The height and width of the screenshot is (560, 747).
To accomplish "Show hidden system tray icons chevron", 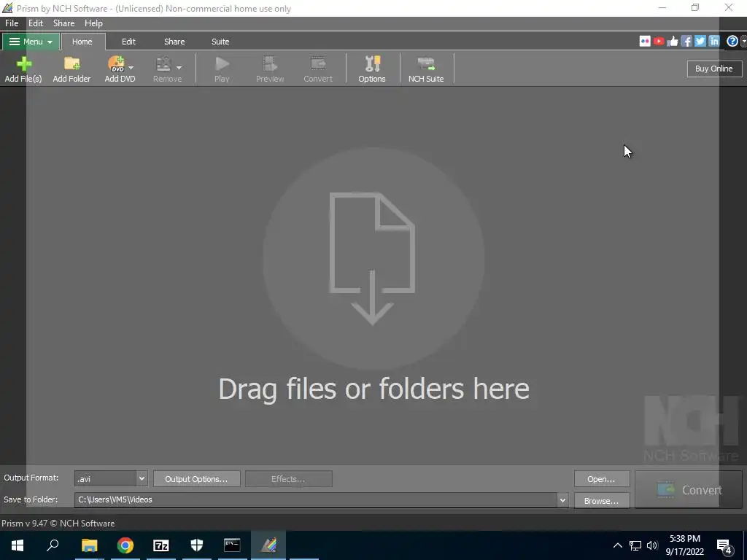I will tap(617, 545).
